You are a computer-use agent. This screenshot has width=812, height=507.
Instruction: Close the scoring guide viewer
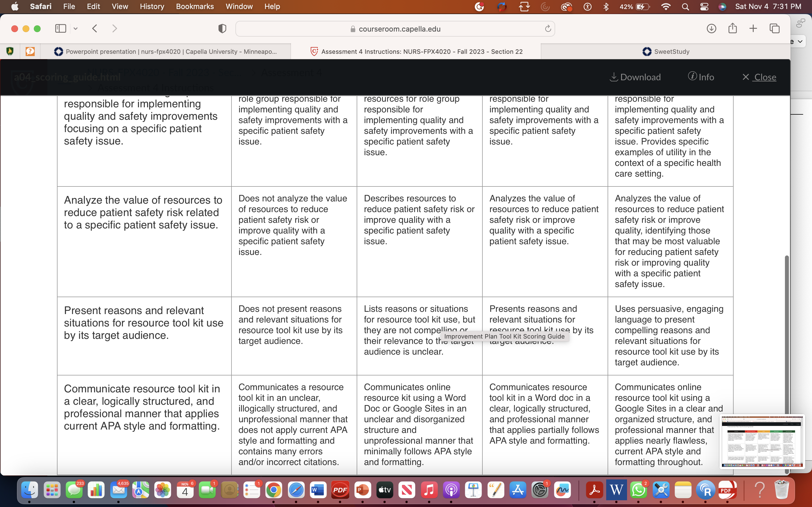tap(759, 77)
